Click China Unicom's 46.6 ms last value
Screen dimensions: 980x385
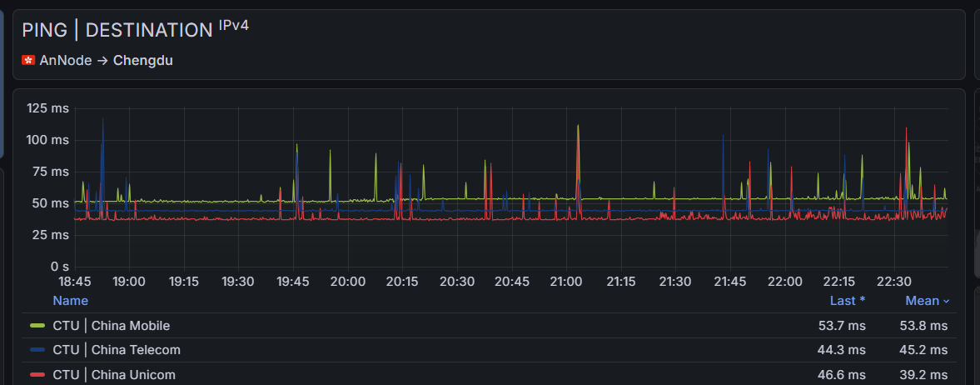841,374
